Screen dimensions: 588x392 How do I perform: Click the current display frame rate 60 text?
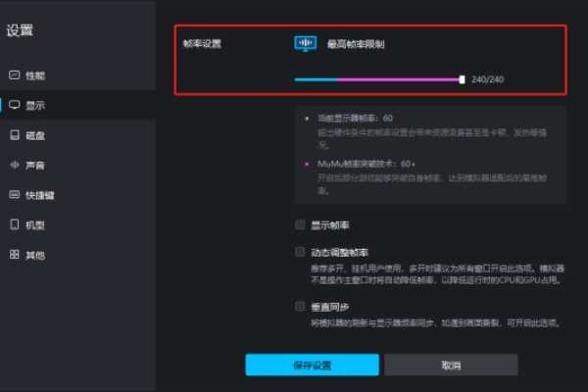355,119
